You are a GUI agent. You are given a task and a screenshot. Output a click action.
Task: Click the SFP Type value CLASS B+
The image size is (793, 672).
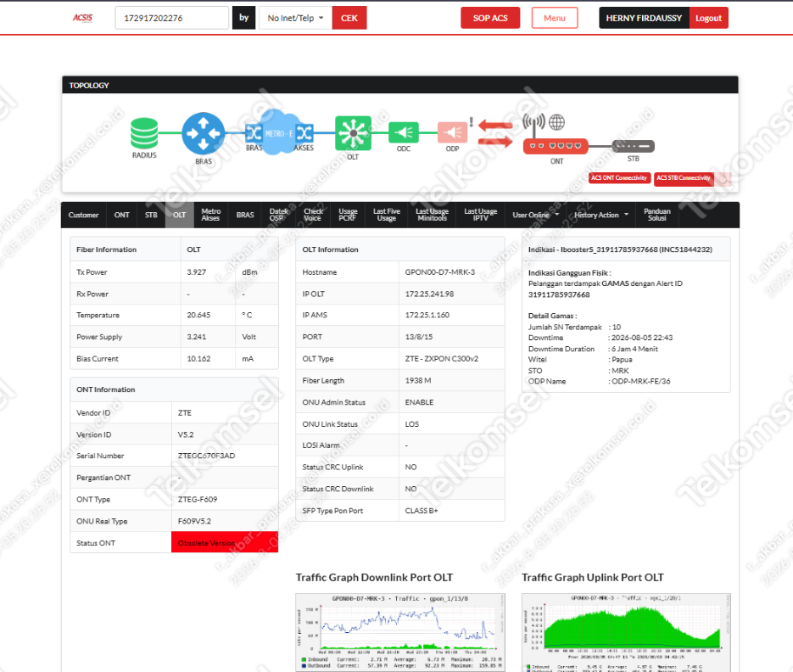pos(422,511)
